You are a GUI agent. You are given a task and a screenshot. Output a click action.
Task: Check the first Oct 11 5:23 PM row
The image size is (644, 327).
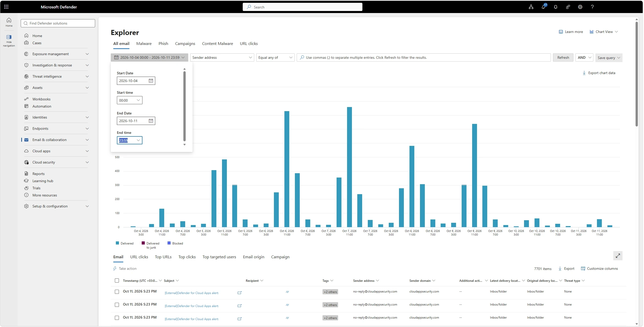click(117, 292)
